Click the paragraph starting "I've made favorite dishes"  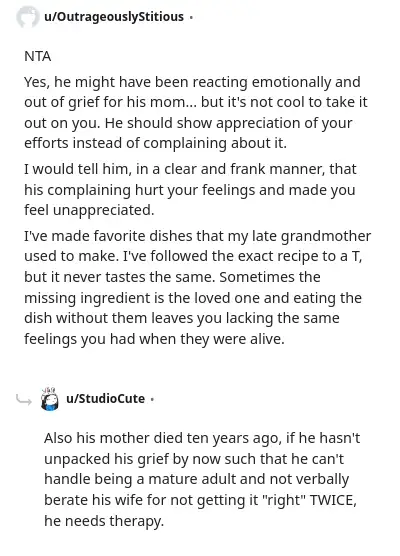point(198,288)
